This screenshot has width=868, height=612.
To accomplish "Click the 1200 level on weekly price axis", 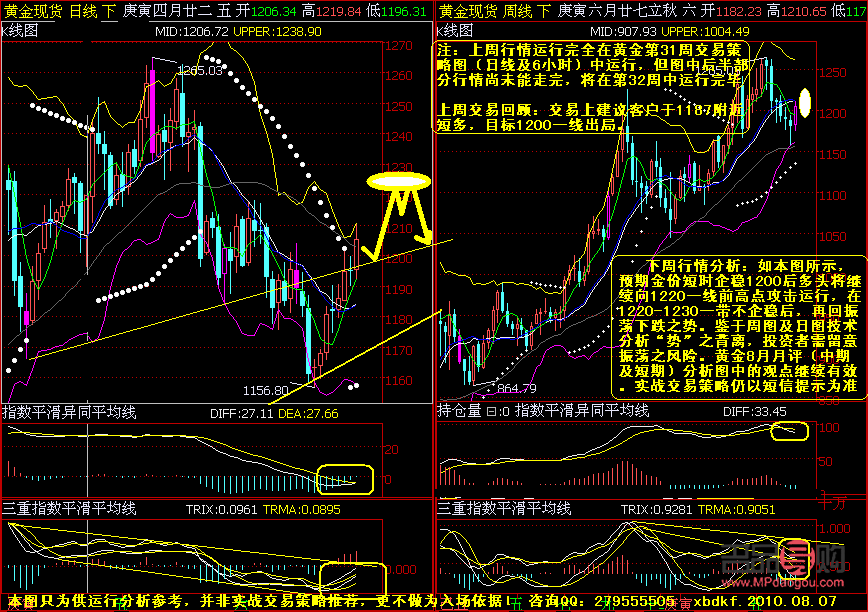I will 832,113.
